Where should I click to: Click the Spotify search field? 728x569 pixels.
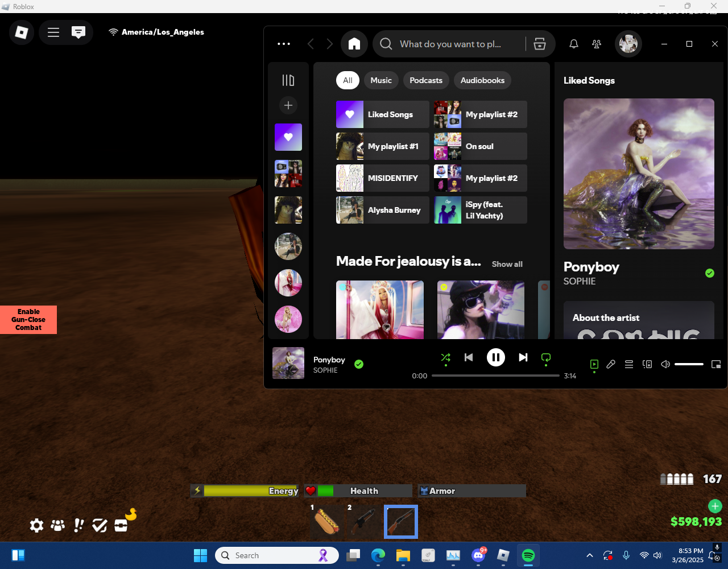(449, 44)
